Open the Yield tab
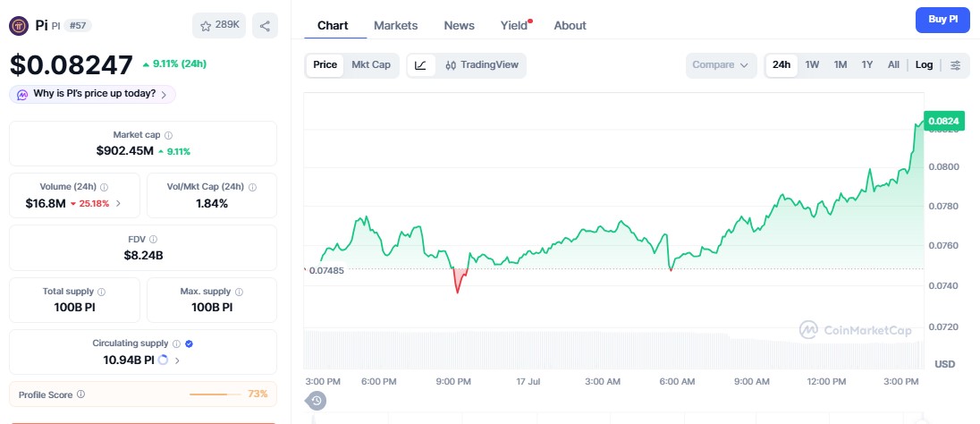Screen dimensions: 980x424 [x=514, y=26]
